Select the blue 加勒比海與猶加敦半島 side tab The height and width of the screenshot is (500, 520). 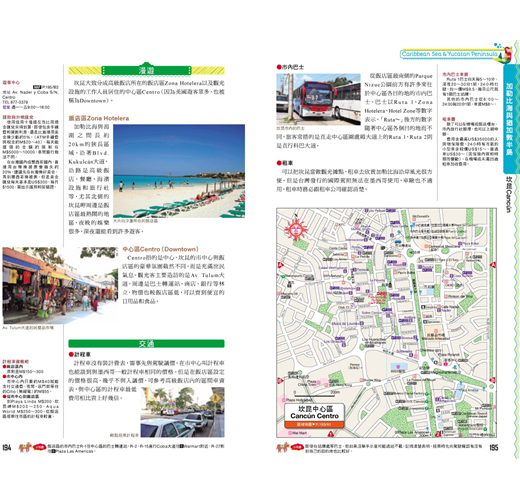(511, 118)
